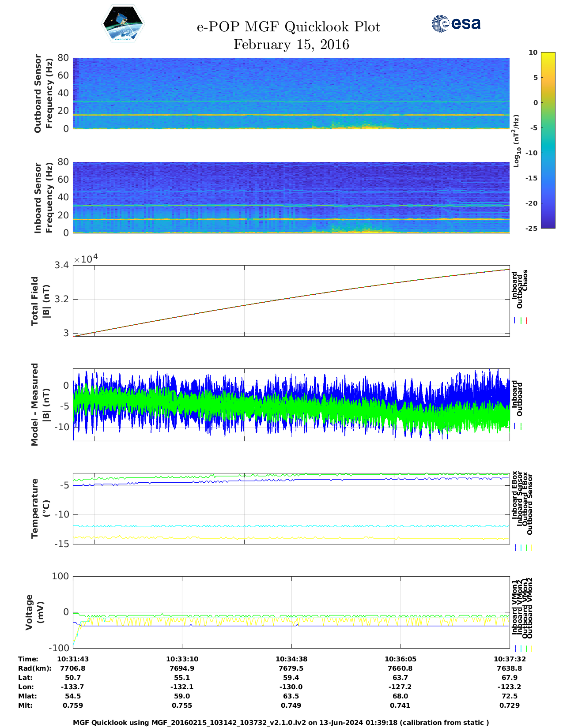The height and width of the screenshot is (728, 563).
Task: Click the Log10 (nT²/Hz) colorbar label
Action: click(x=516, y=141)
